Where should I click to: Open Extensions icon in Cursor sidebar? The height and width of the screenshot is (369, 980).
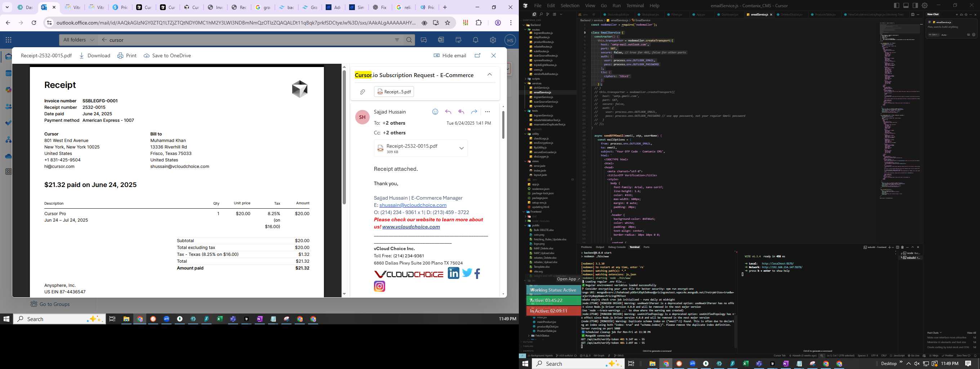coord(555,14)
